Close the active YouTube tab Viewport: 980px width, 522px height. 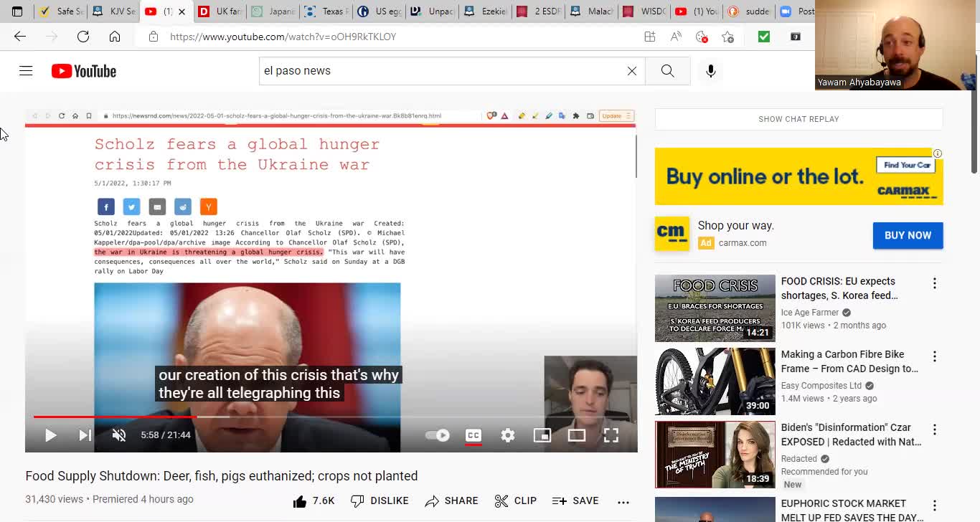(x=182, y=11)
